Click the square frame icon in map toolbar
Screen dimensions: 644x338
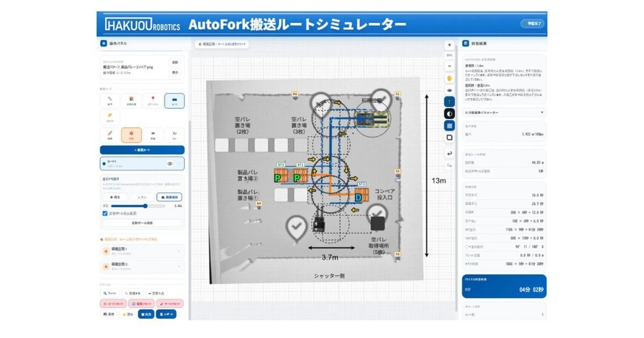[x=449, y=137]
